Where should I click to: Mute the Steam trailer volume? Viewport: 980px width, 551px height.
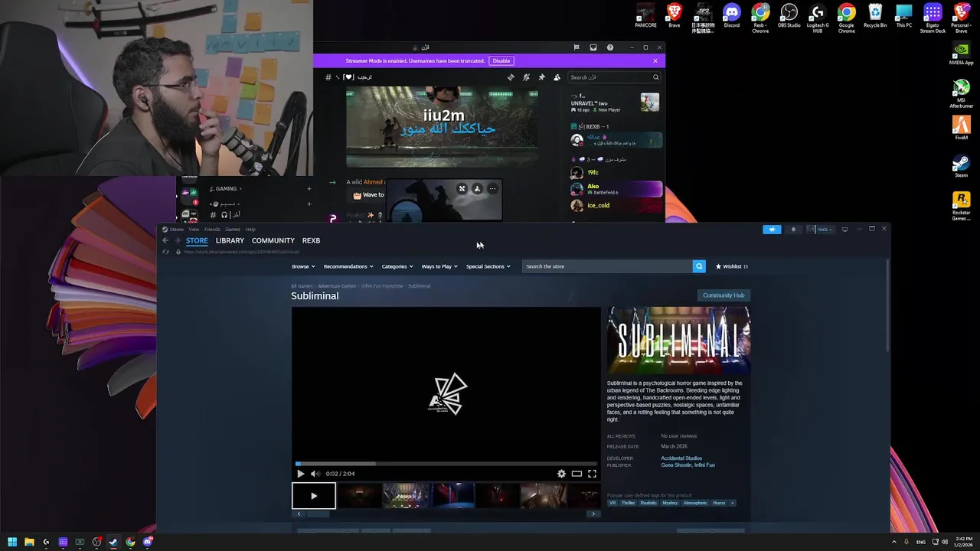click(x=315, y=474)
